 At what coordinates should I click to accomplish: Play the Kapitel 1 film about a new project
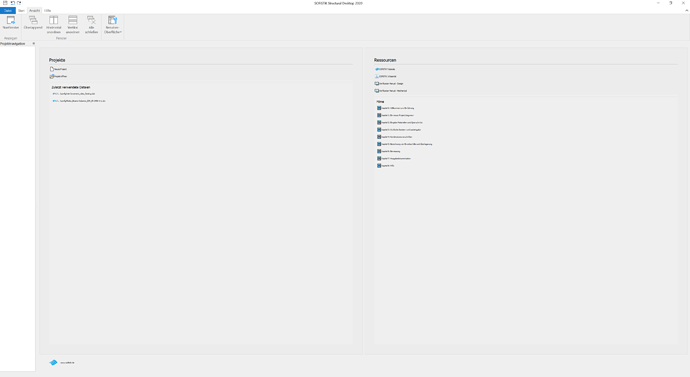(395, 115)
